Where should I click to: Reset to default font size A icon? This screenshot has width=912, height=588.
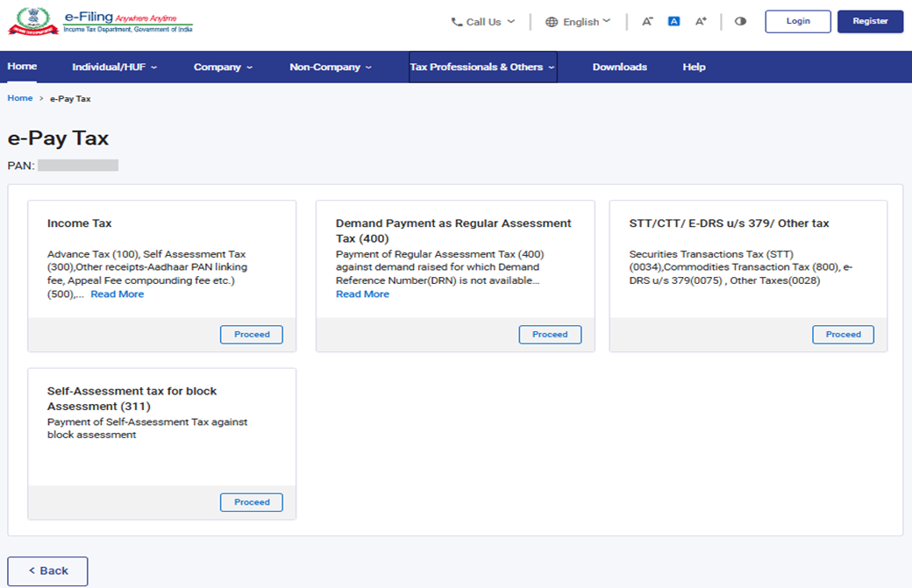click(x=673, y=22)
